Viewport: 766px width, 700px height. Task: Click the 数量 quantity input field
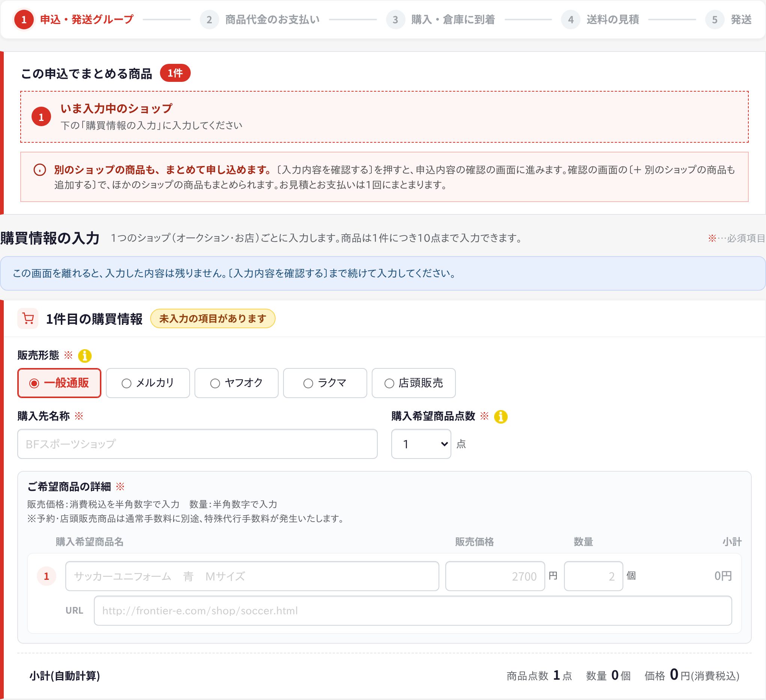click(x=593, y=576)
